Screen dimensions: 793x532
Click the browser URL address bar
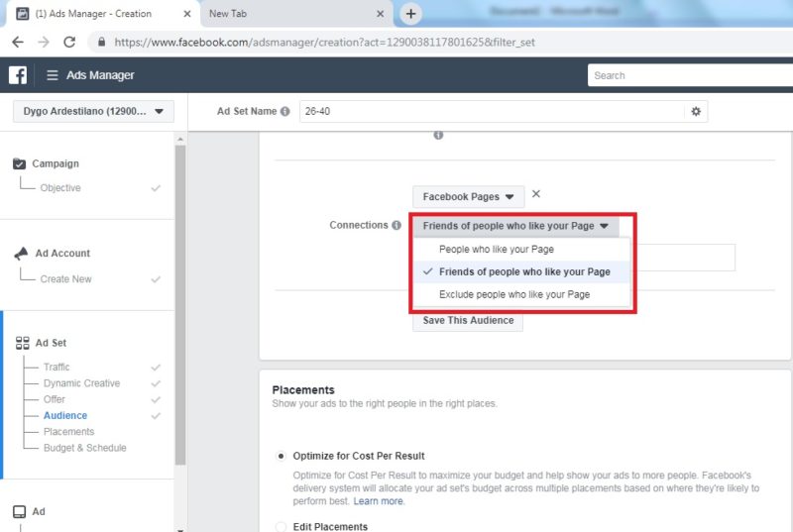pyautogui.click(x=324, y=42)
